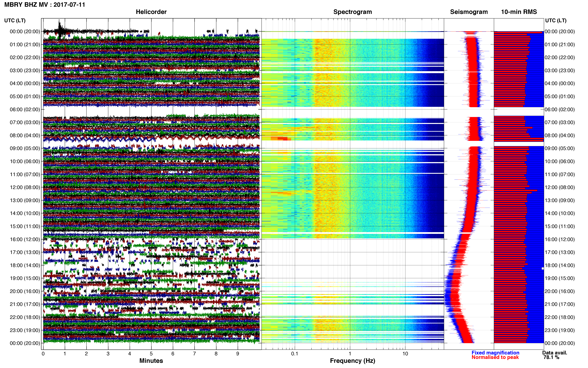Click left-axis time label "23:00 (19:00)"
The height and width of the screenshot is (368, 588).
click(25, 330)
